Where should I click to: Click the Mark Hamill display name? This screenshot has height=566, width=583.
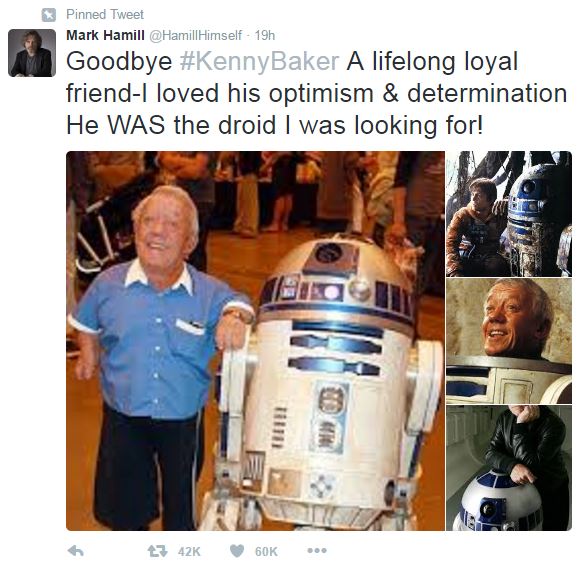coord(105,35)
